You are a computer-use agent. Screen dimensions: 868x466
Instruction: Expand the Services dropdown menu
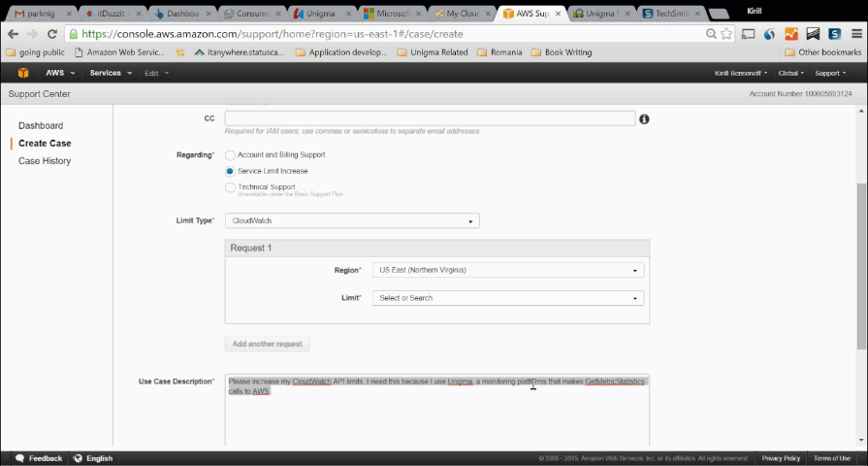[111, 73]
